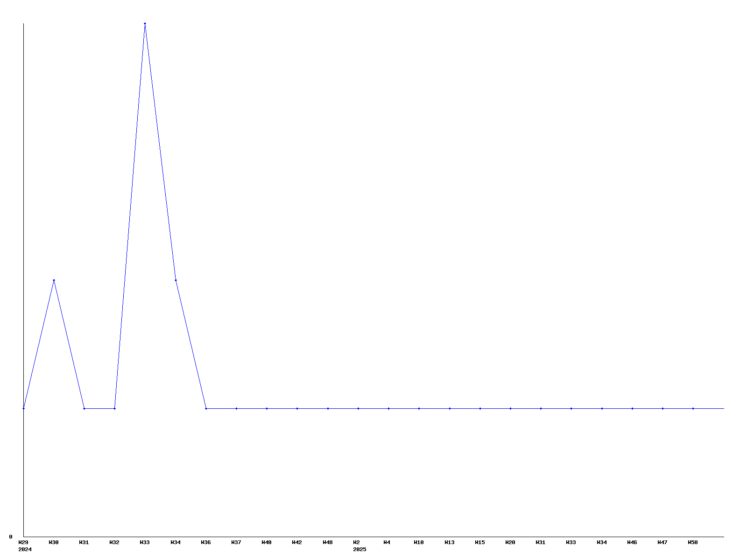Image resolution: width=747 pixels, height=560 pixels.
Task: Click the W36 week label on axis
Action: 206,542
